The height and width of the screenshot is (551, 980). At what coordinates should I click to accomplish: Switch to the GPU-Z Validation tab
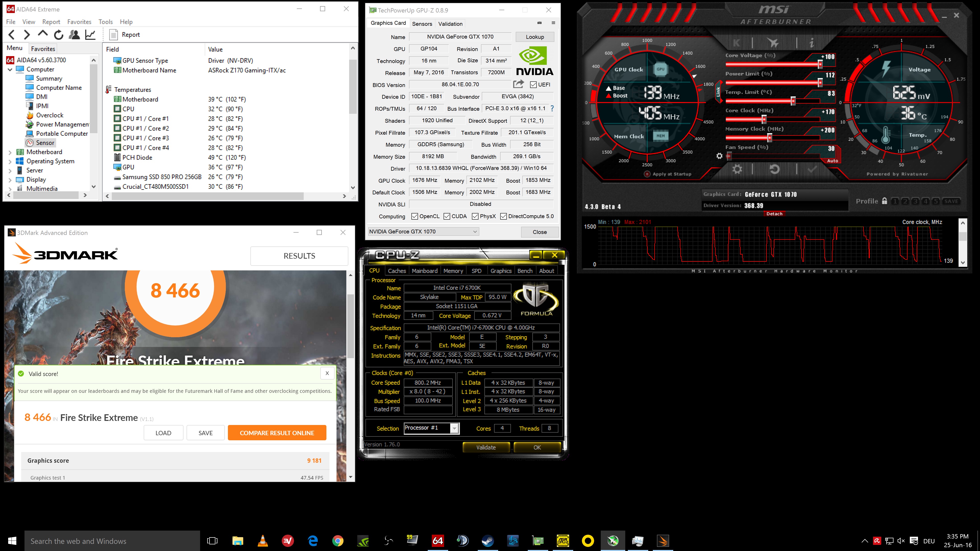[450, 23]
